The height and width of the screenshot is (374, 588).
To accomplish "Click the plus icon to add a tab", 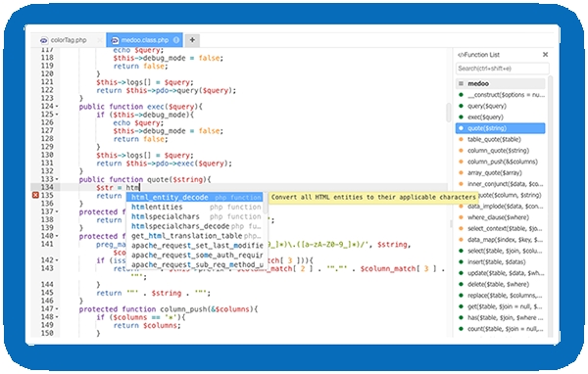I will (192, 40).
